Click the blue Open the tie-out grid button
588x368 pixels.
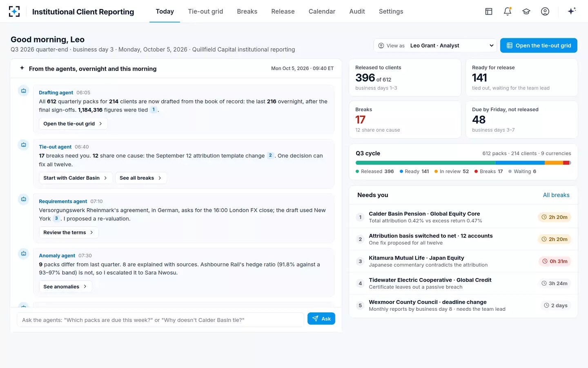pos(539,45)
